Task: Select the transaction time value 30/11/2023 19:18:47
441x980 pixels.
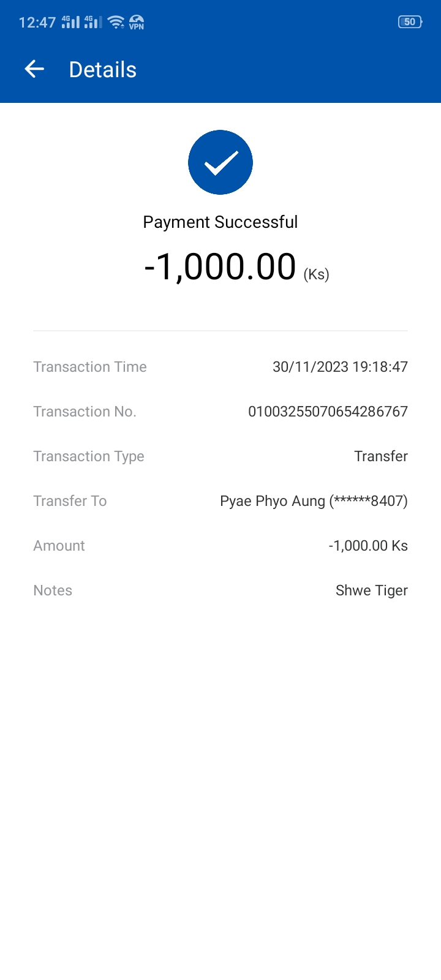Action: [x=340, y=367]
